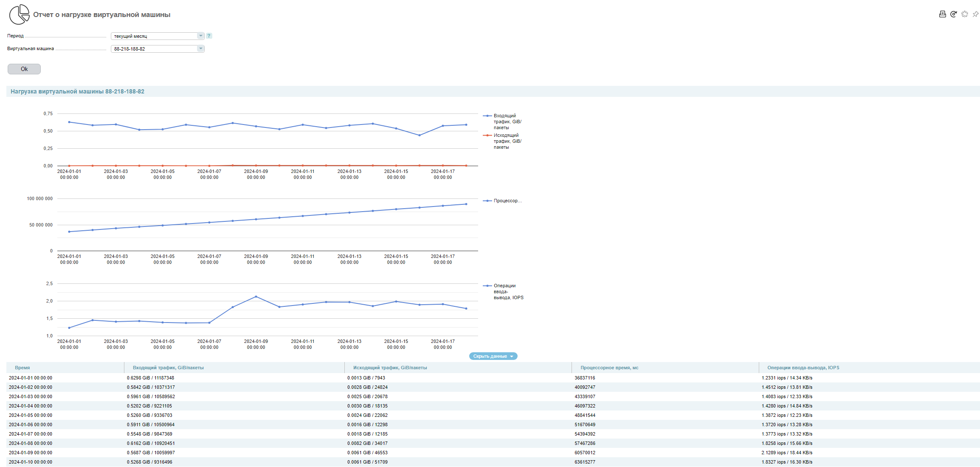Screen dimensions: 980x467
Task: Toggle Операции ввода-вывода legend entry
Action: coord(504,292)
